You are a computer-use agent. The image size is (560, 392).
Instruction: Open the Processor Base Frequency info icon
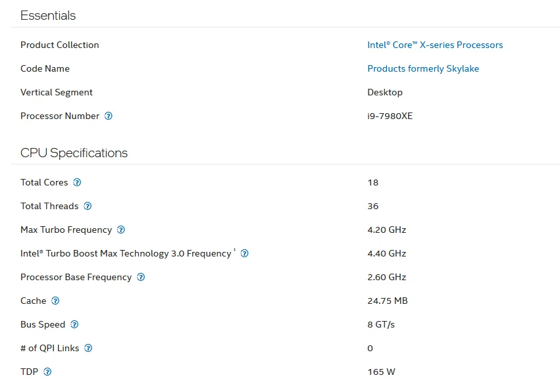click(141, 278)
